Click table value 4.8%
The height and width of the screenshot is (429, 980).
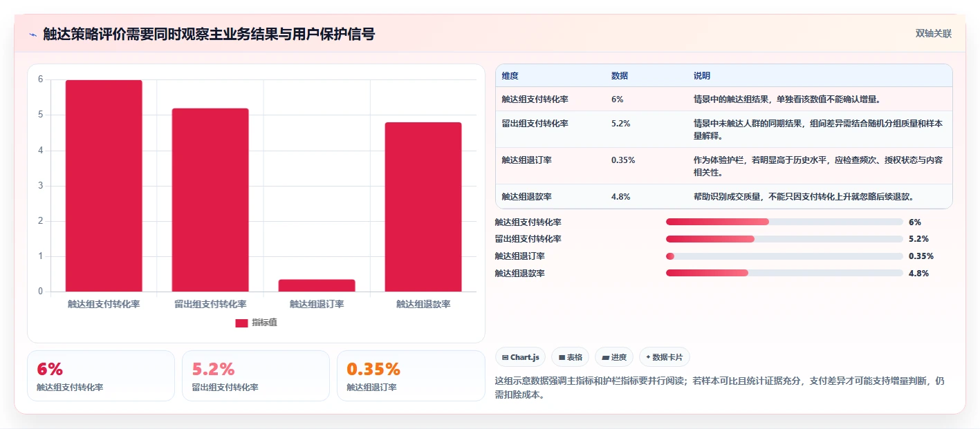pyautogui.click(x=621, y=197)
